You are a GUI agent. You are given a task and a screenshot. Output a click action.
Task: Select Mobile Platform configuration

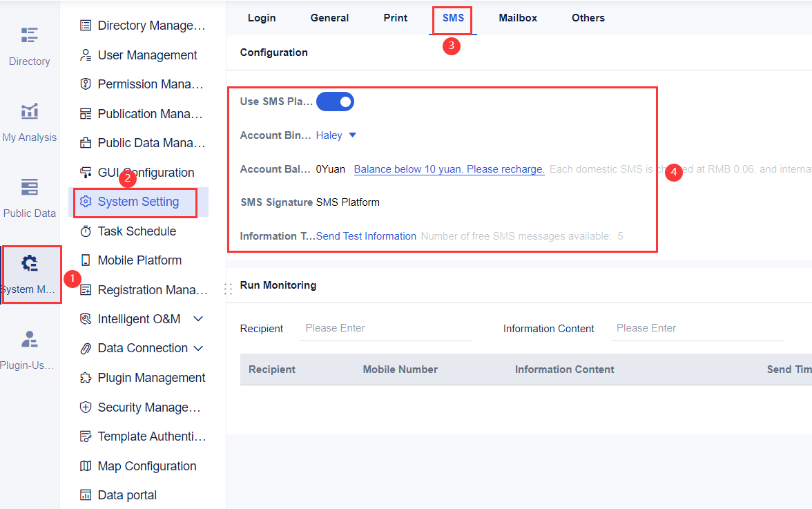(140, 260)
